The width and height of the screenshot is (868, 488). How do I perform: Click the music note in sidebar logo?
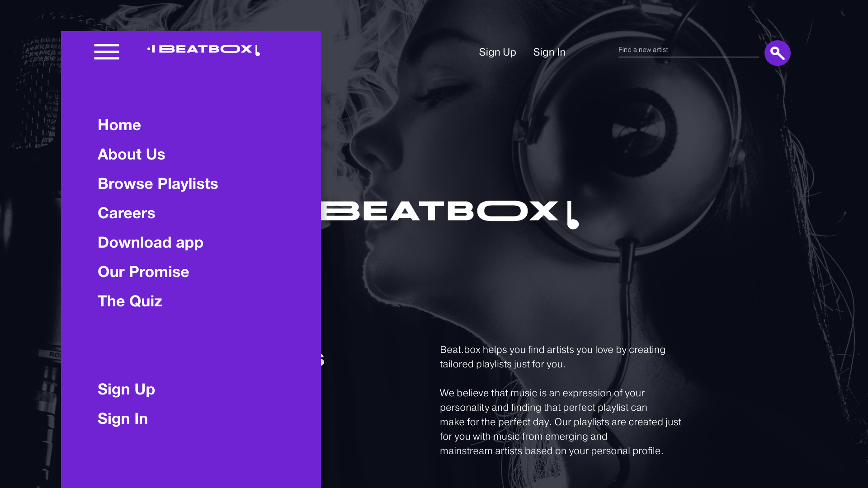coord(257,51)
